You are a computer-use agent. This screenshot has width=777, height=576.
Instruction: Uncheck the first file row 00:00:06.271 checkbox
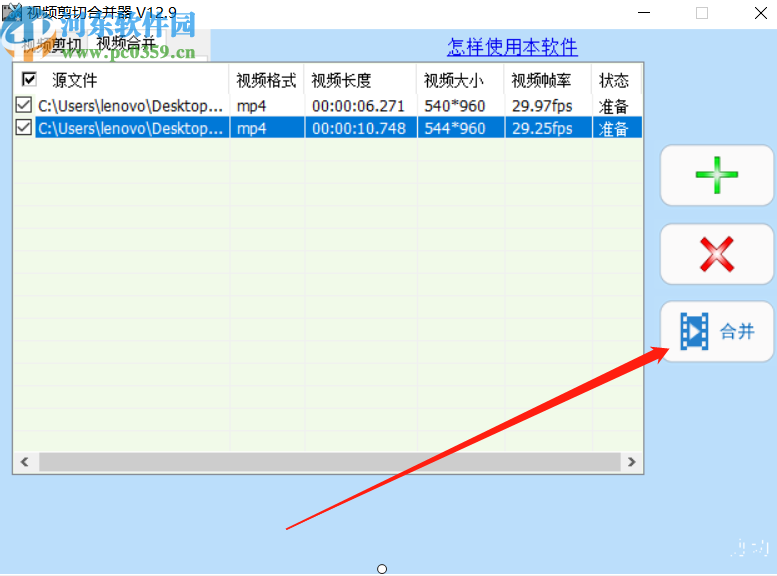point(24,105)
